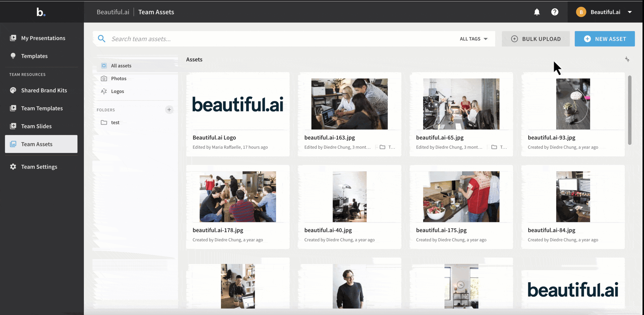Open beautiful.ai-178.jpg thumbnail
This screenshot has width=644, height=315.
pos(238,197)
